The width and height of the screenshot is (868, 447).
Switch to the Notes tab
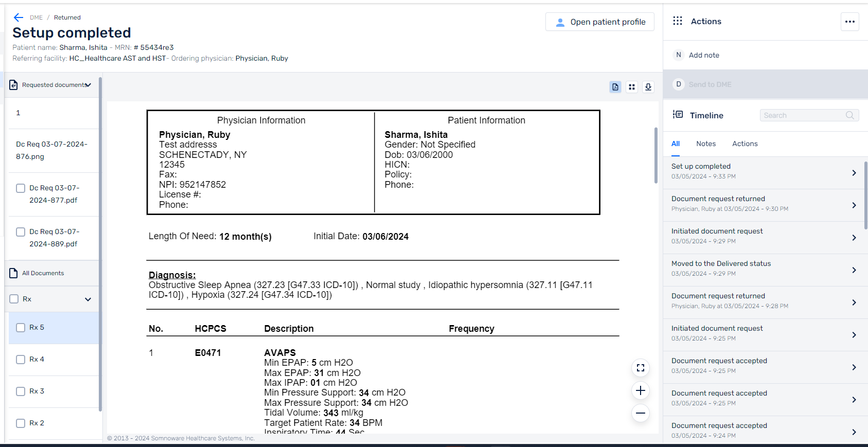pos(706,144)
